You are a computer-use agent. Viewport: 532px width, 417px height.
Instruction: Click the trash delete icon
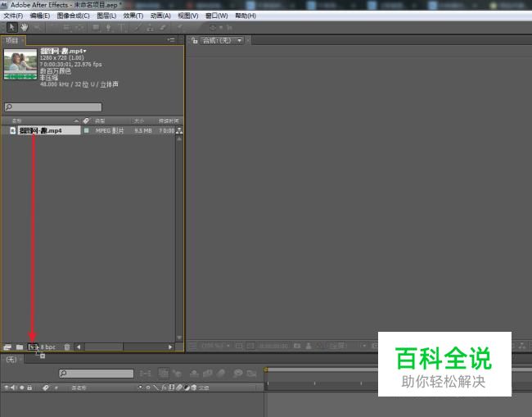(x=67, y=347)
